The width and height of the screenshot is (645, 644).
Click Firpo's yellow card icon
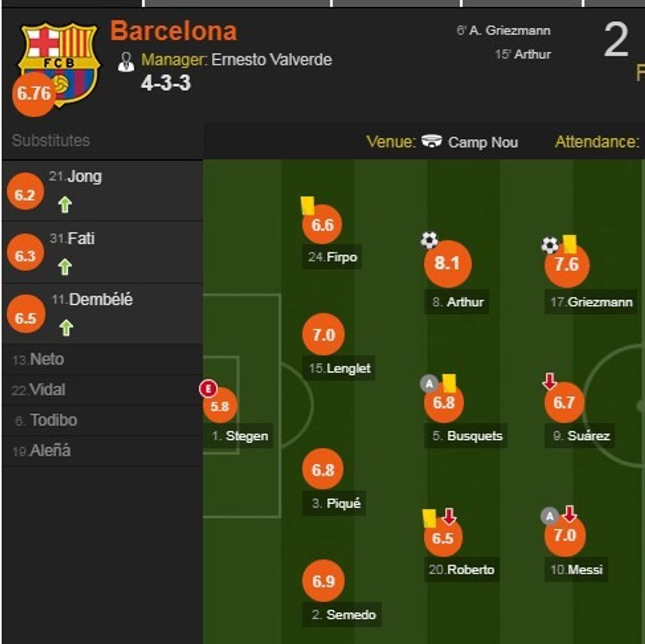[x=307, y=205]
